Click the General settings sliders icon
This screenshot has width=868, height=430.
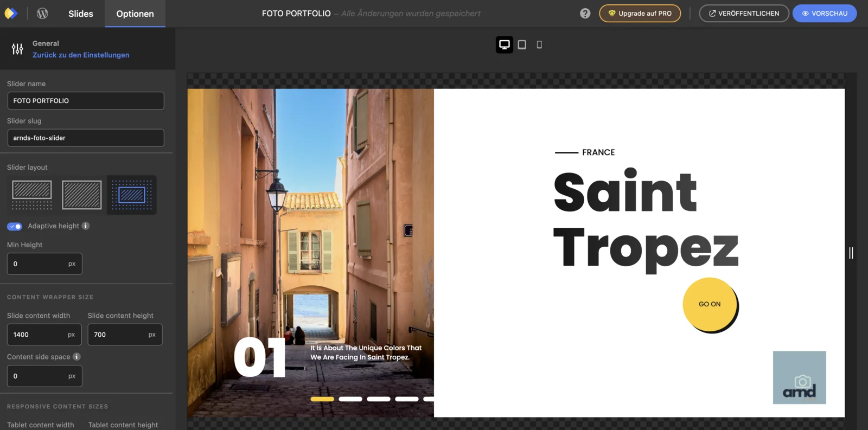(17, 49)
